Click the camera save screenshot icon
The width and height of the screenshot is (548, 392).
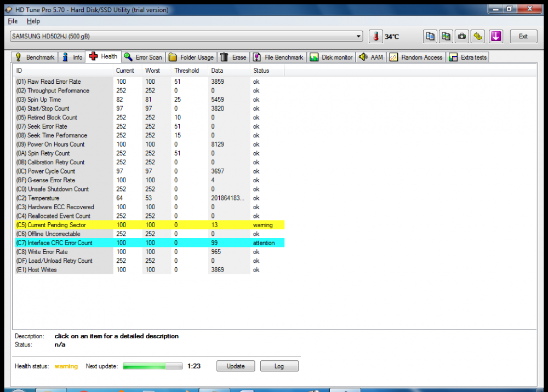click(462, 36)
